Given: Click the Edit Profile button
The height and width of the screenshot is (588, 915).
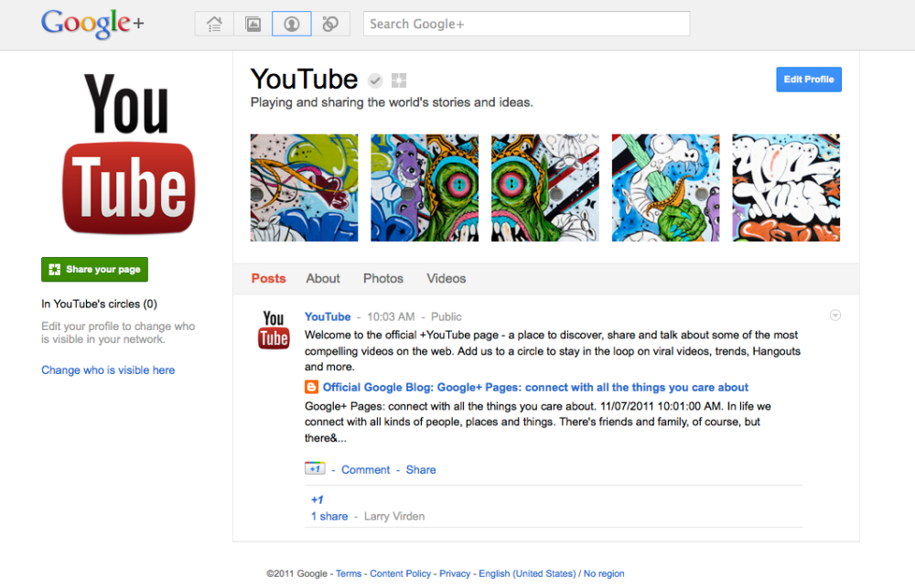Looking at the screenshot, I should (x=808, y=80).
